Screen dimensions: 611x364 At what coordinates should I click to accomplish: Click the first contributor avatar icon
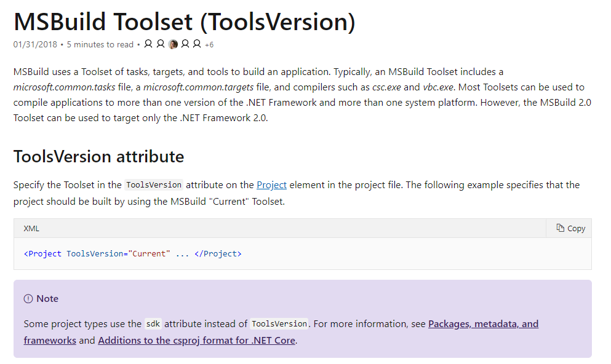click(148, 44)
